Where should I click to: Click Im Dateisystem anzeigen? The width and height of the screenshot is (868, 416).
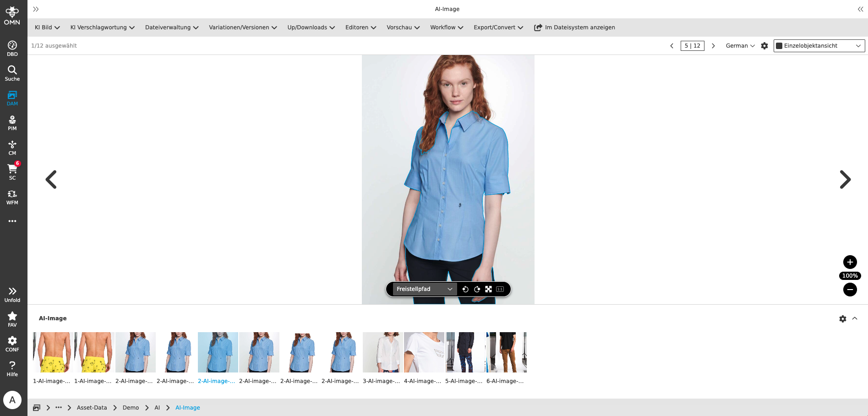coord(574,27)
